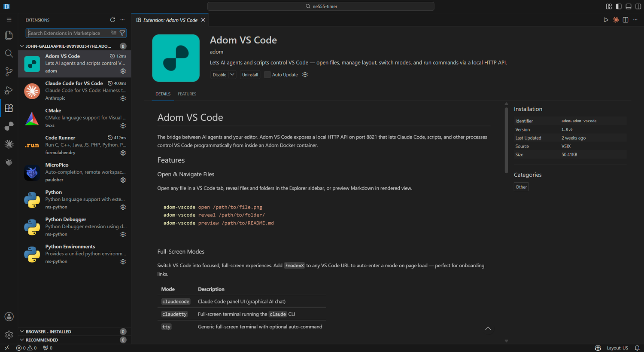This screenshot has height=352, width=644.
Task: Select the Code Runner extension entry
Action: pyautogui.click(x=74, y=145)
